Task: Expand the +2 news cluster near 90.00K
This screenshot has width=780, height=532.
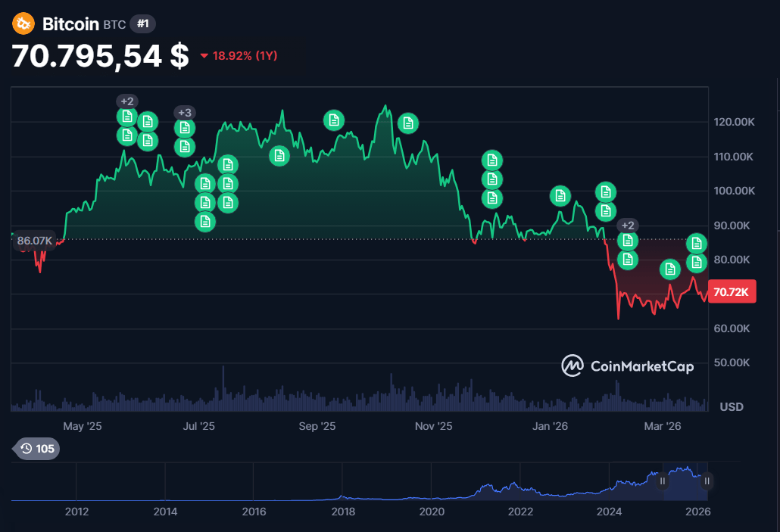Action: coord(628,226)
